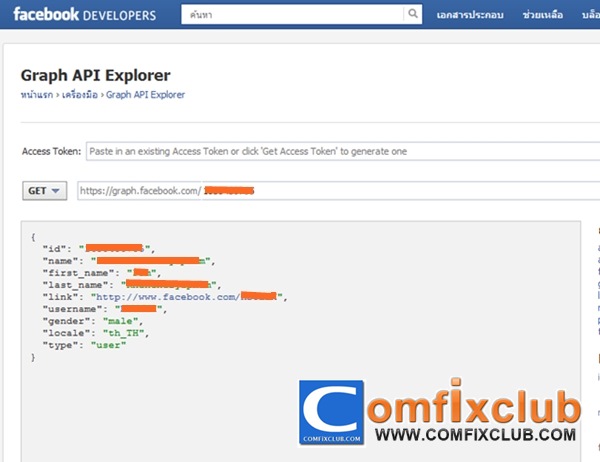600x462 pixels.
Task: Click the facebook DEVELOPERS logo
Action: pyautogui.click(x=85, y=15)
